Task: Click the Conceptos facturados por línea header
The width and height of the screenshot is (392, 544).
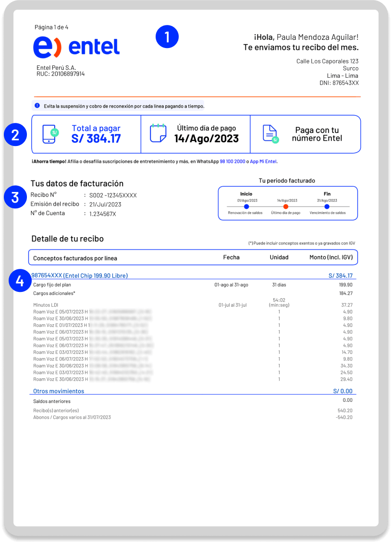Action: (75, 258)
